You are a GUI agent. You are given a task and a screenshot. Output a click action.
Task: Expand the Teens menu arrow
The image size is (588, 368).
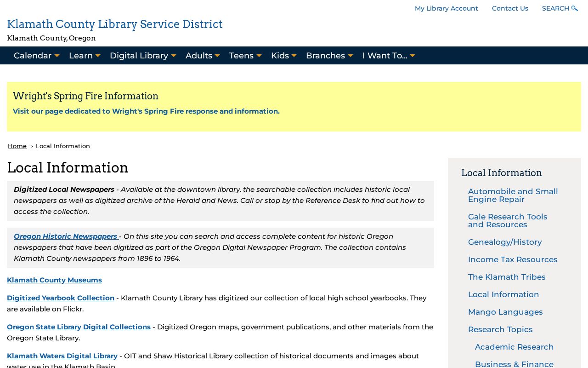tap(259, 56)
